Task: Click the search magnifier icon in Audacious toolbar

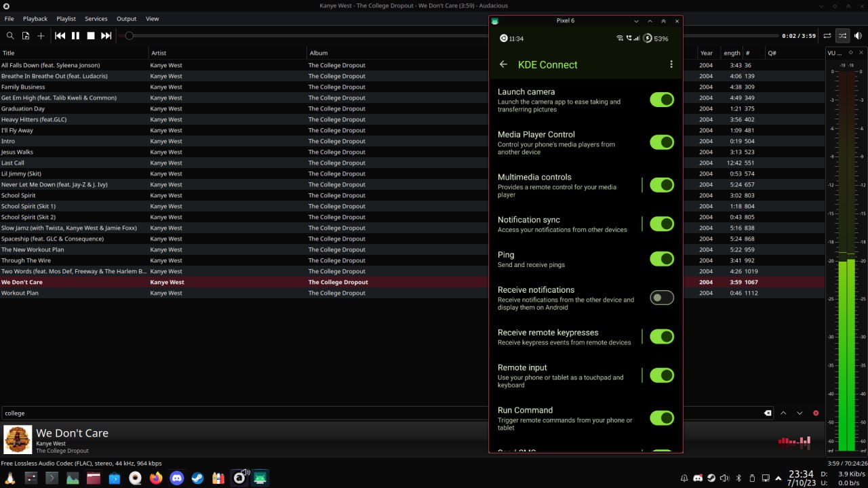Action: point(10,36)
